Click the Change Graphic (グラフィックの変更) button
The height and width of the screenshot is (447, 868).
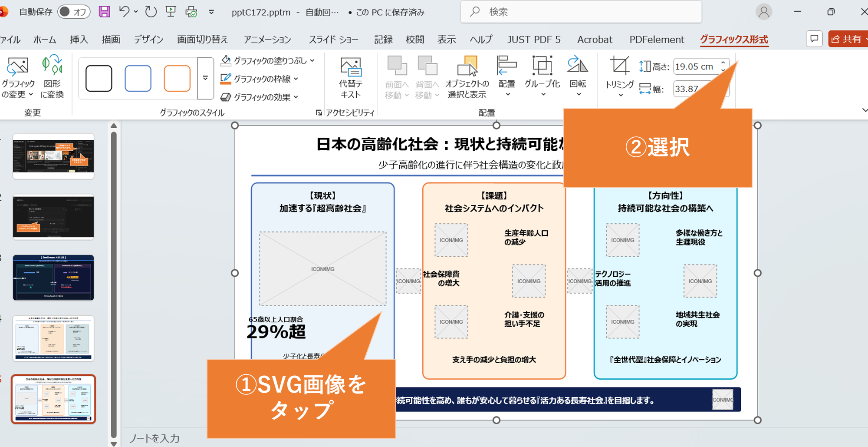click(18, 77)
